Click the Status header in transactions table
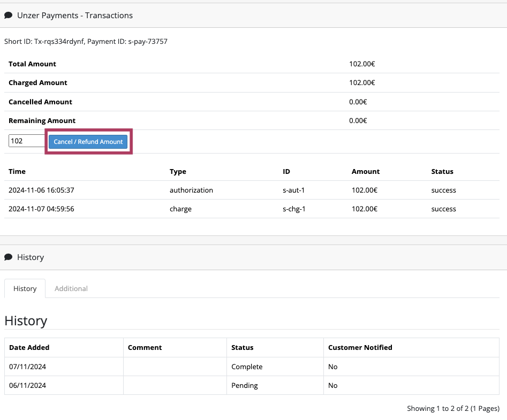This screenshot has width=507, height=420. pos(442,171)
